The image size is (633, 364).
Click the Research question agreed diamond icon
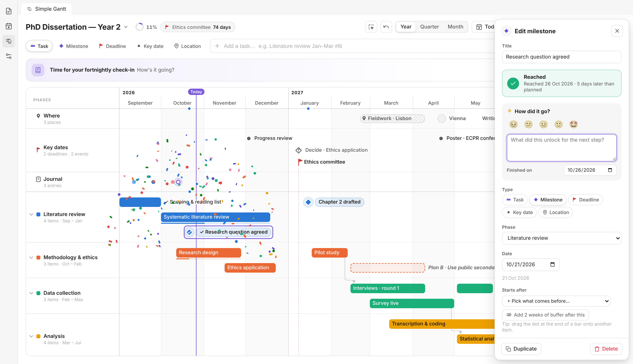click(189, 232)
